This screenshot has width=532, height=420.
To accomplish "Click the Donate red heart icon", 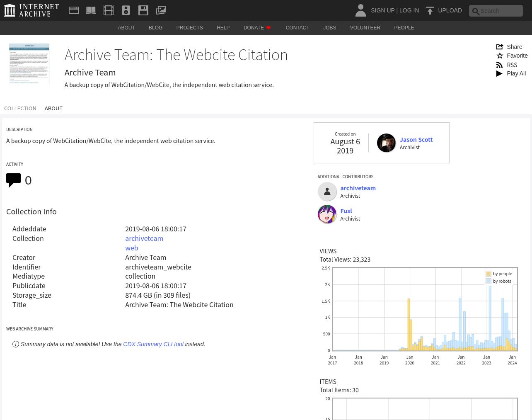I will [x=268, y=28].
